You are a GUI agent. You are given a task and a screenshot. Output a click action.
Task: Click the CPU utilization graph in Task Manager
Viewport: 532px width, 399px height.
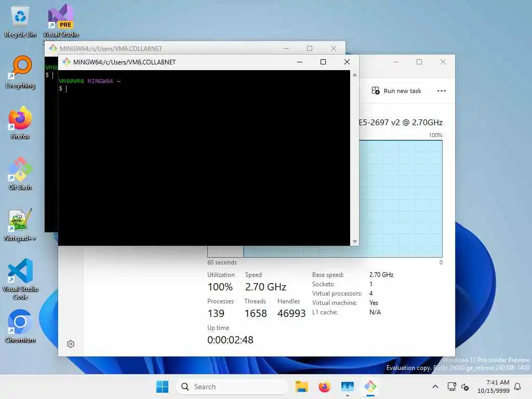pyautogui.click(x=401, y=198)
